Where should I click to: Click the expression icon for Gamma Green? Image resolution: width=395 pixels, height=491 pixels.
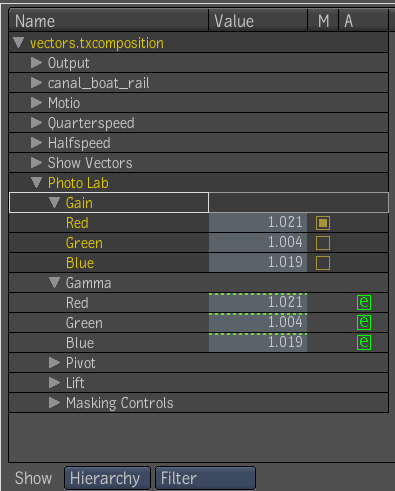364,322
